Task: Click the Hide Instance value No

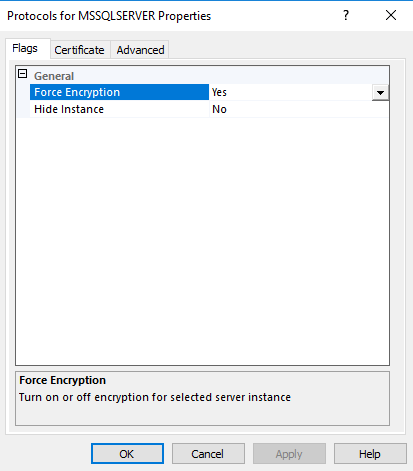Action: [219, 109]
